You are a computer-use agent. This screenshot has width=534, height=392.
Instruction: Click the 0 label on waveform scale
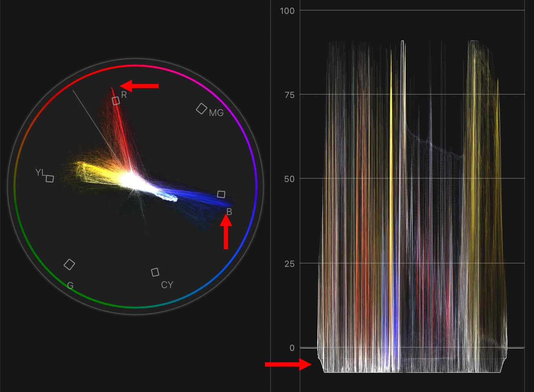pyautogui.click(x=292, y=348)
